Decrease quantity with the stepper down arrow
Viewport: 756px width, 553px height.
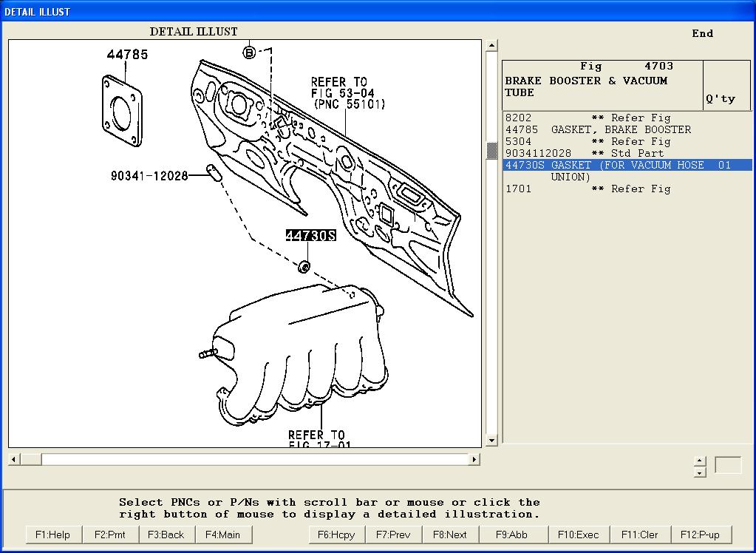tap(700, 472)
